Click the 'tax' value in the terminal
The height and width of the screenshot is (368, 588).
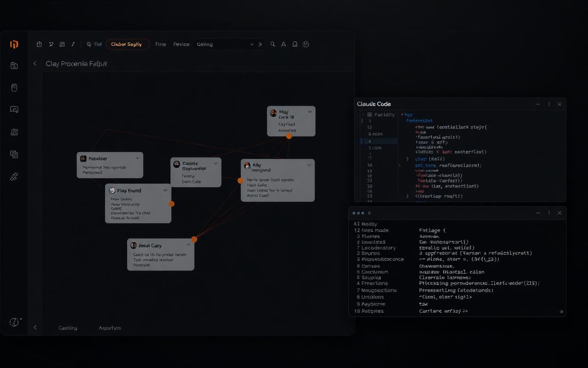click(x=424, y=304)
